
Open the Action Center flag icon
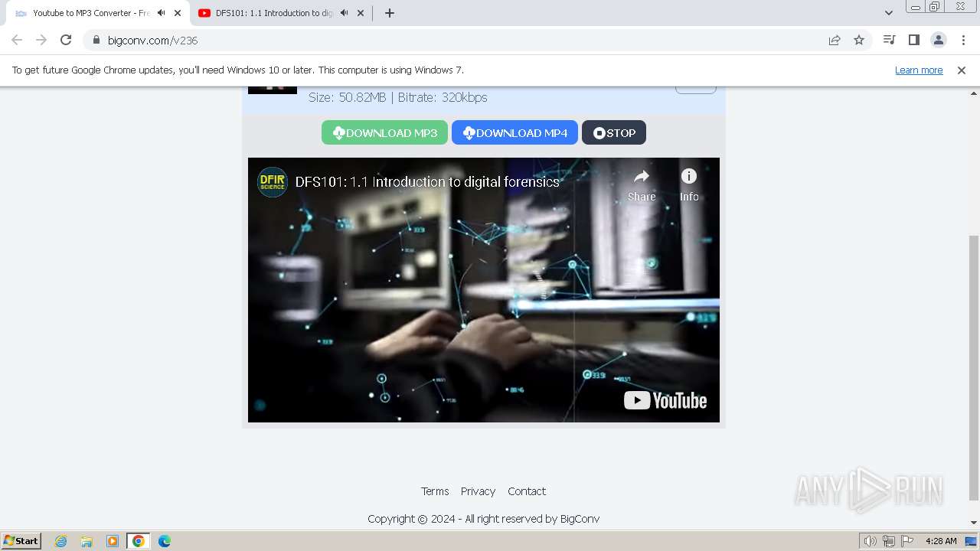click(907, 541)
